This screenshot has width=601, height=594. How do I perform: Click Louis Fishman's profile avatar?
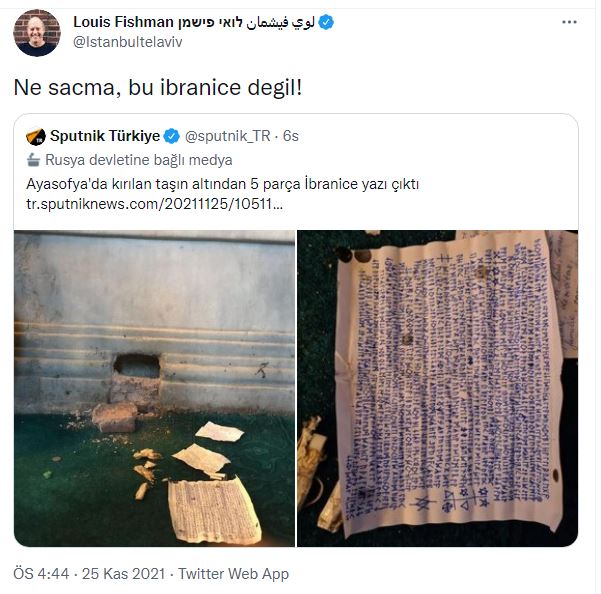(37, 33)
